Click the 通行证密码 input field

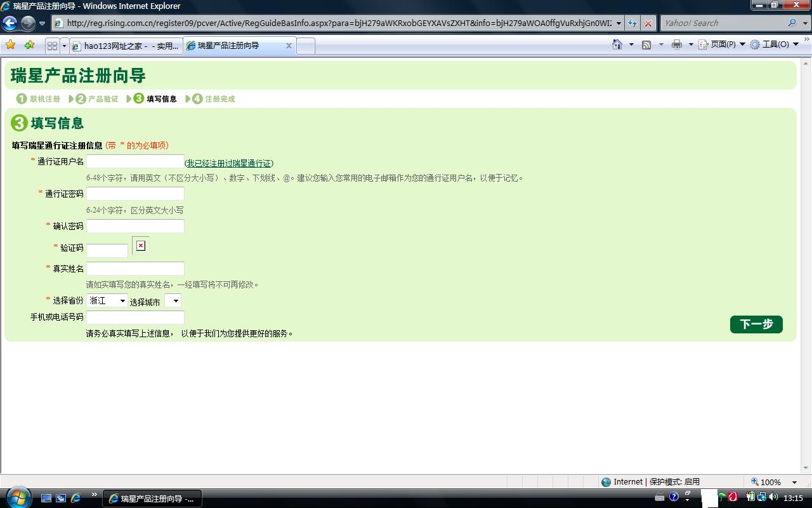tap(135, 194)
